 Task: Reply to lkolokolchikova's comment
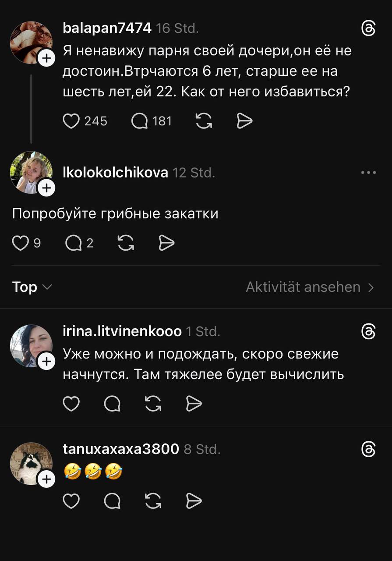click(74, 243)
